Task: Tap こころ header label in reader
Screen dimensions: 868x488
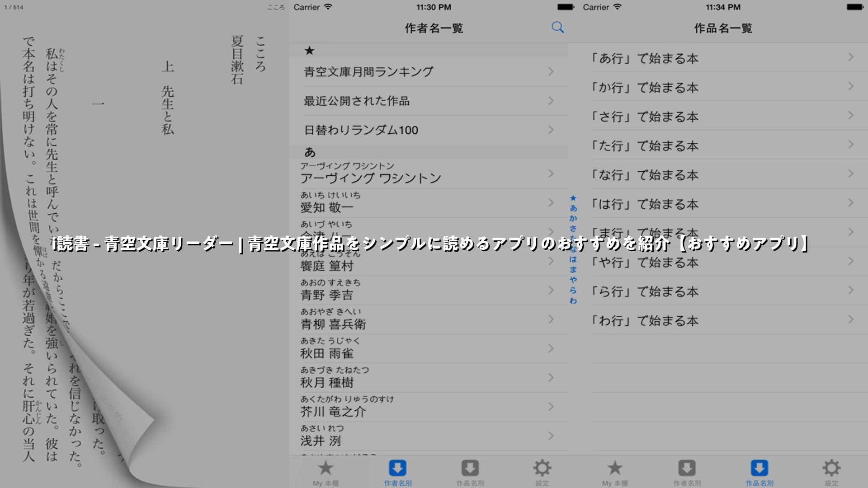Action: pyautogui.click(x=276, y=7)
